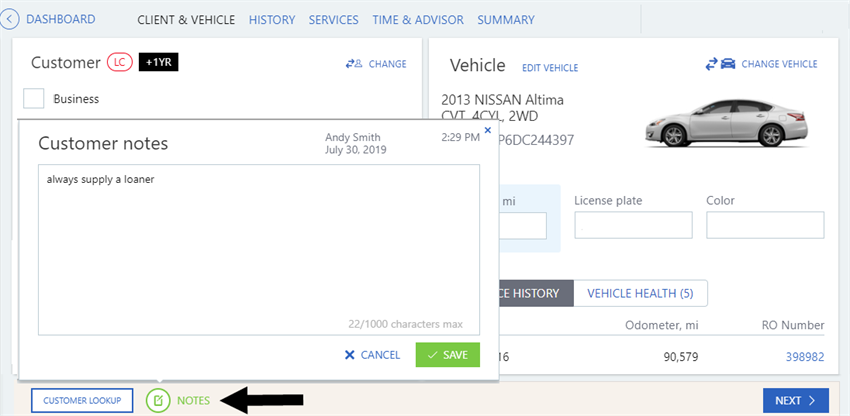Click the green Notes pencil icon
The width and height of the screenshot is (850, 416).
[x=158, y=401]
